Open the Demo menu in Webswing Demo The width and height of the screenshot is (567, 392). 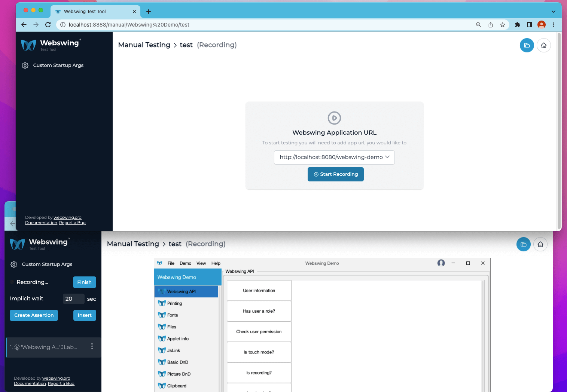(185, 263)
